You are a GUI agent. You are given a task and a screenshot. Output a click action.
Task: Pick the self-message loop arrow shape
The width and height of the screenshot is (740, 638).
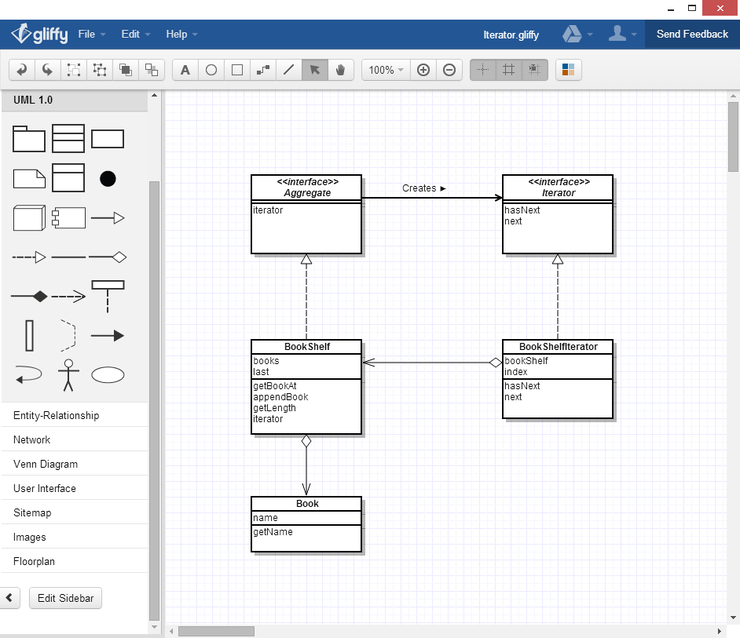(x=29, y=375)
